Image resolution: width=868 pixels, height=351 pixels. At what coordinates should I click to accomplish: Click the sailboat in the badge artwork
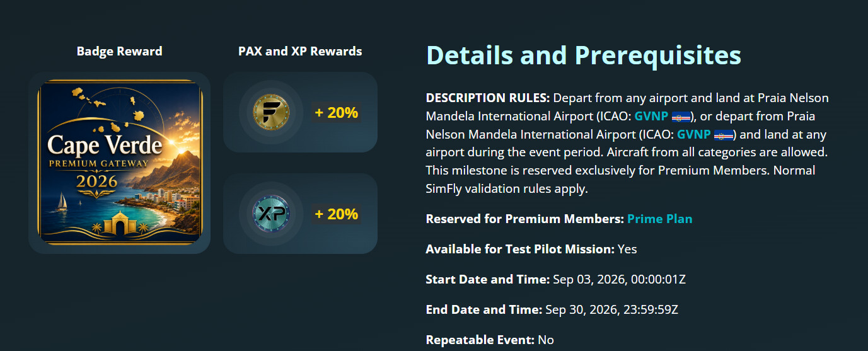[62, 202]
